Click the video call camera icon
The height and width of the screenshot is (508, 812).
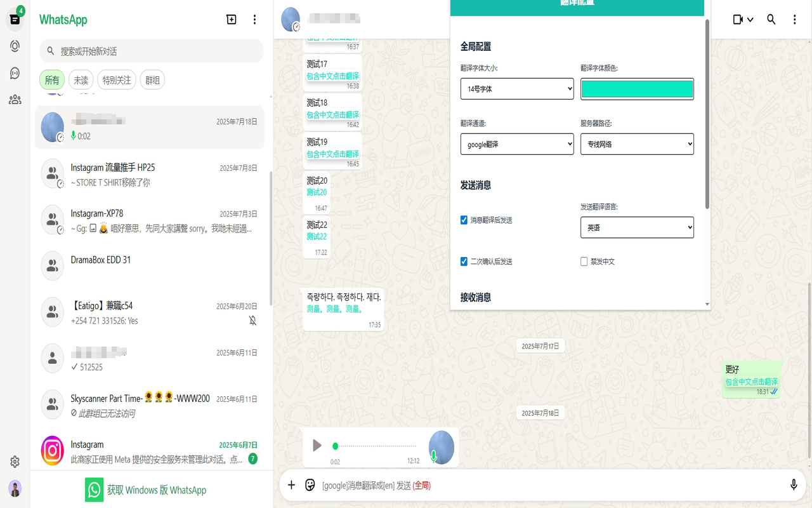click(738, 20)
